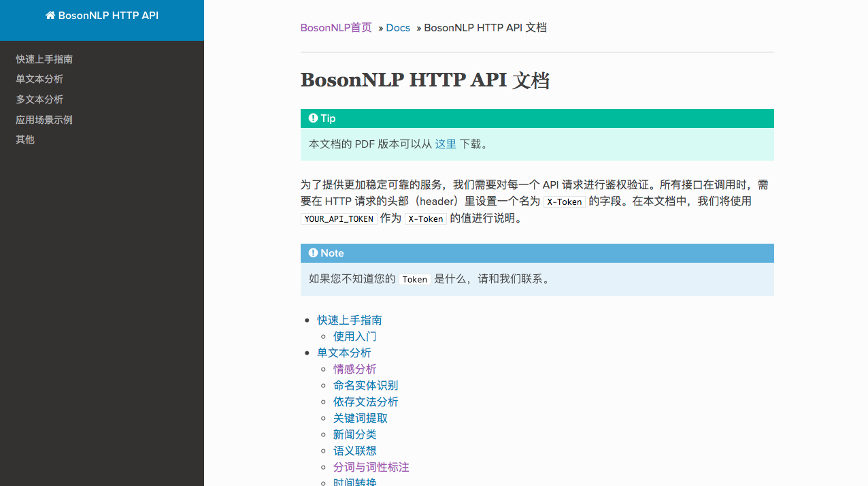Image resolution: width=868 pixels, height=486 pixels.
Task: Click the Tip box title
Action: [x=328, y=118]
